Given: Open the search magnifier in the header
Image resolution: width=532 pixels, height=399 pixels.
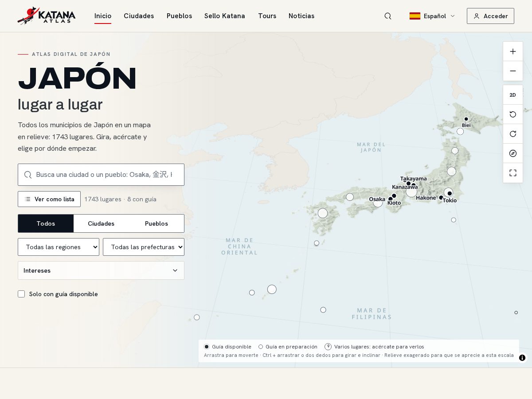Looking at the screenshot, I should click(x=388, y=16).
